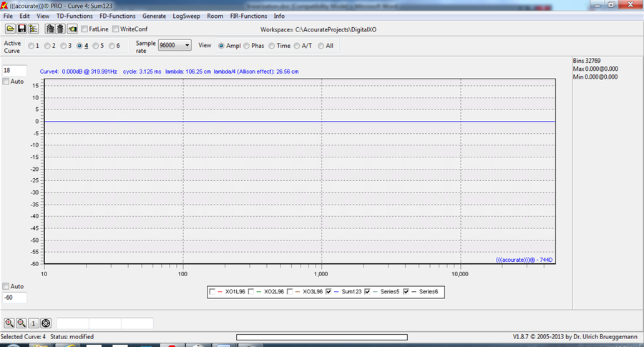This screenshot has height=347, width=644.
Task: Hide the Sum123 curve via legend checkbox
Action: coord(328,292)
